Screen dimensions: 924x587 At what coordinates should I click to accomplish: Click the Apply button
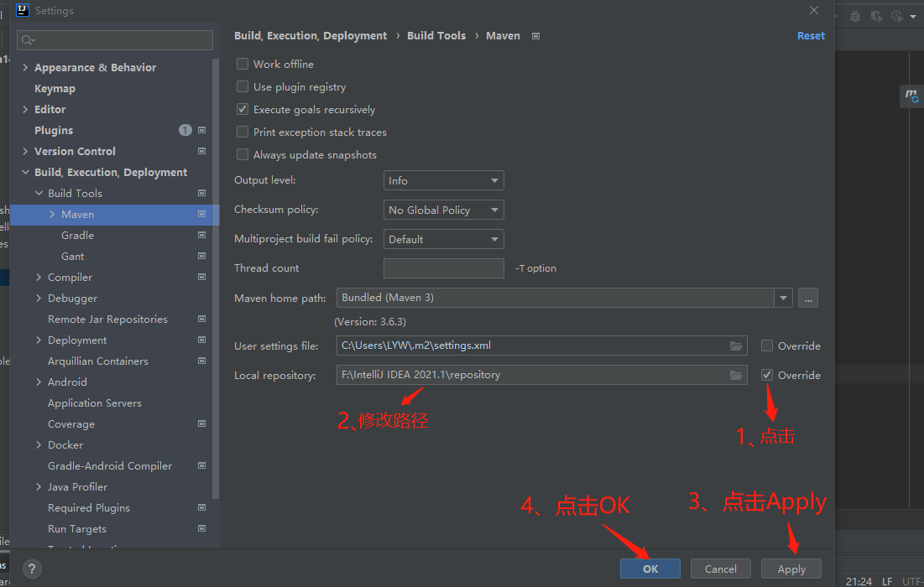(791, 569)
